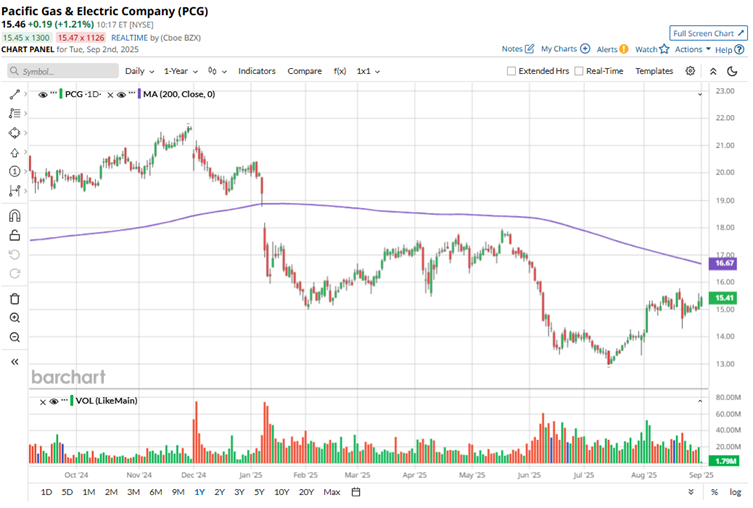This screenshot has width=753, height=508.
Task: Choose the arrow marker tool
Action: click(15, 153)
